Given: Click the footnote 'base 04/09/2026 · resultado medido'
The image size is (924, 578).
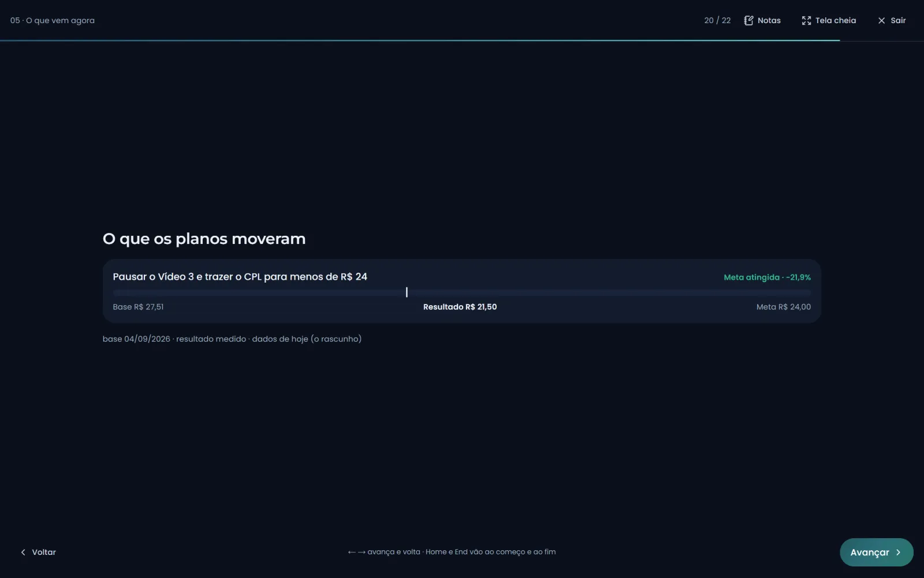Looking at the screenshot, I should tap(232, 339).
